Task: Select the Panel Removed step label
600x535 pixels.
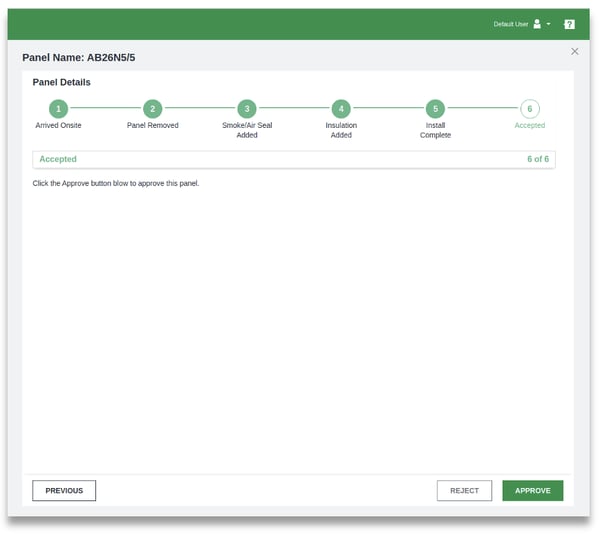Action: (152, 126)
